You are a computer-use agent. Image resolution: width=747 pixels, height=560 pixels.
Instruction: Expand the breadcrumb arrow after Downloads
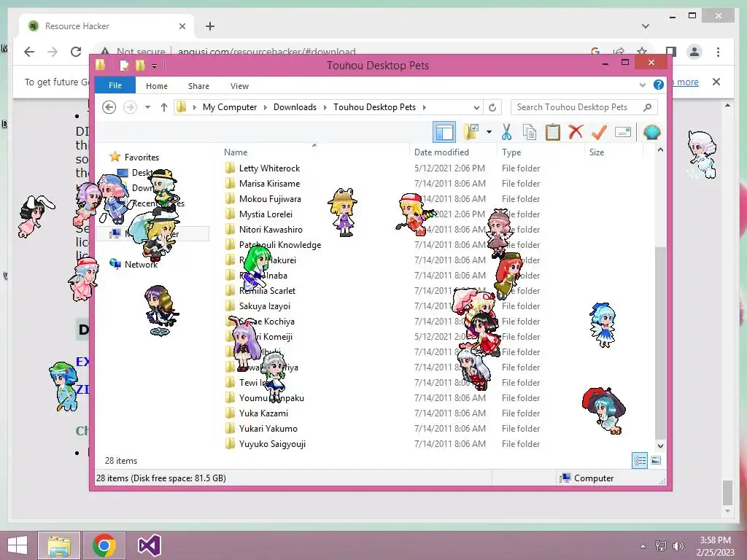click(325, 107)
